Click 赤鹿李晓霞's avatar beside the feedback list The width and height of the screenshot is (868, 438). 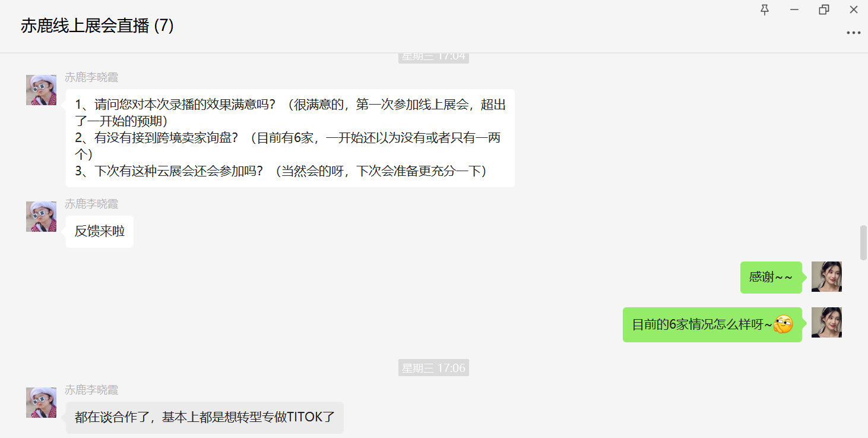pyautogui.click(x=40, y=90)
